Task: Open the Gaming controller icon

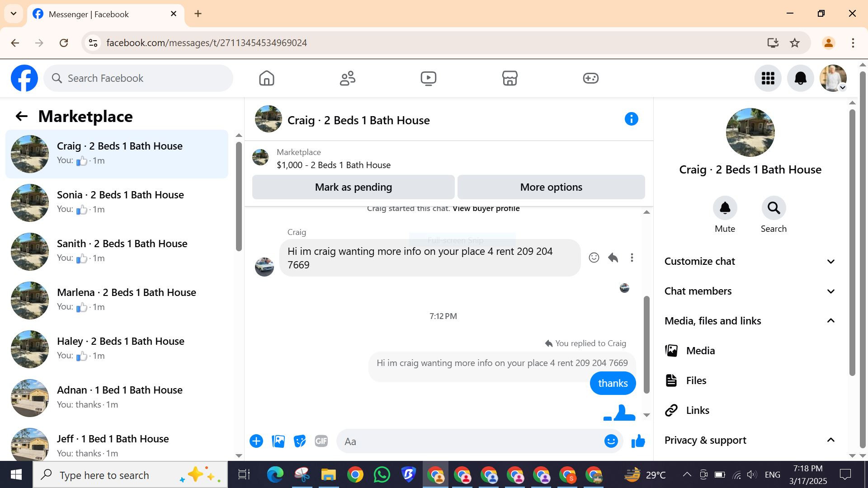Action: click(590, 78)
